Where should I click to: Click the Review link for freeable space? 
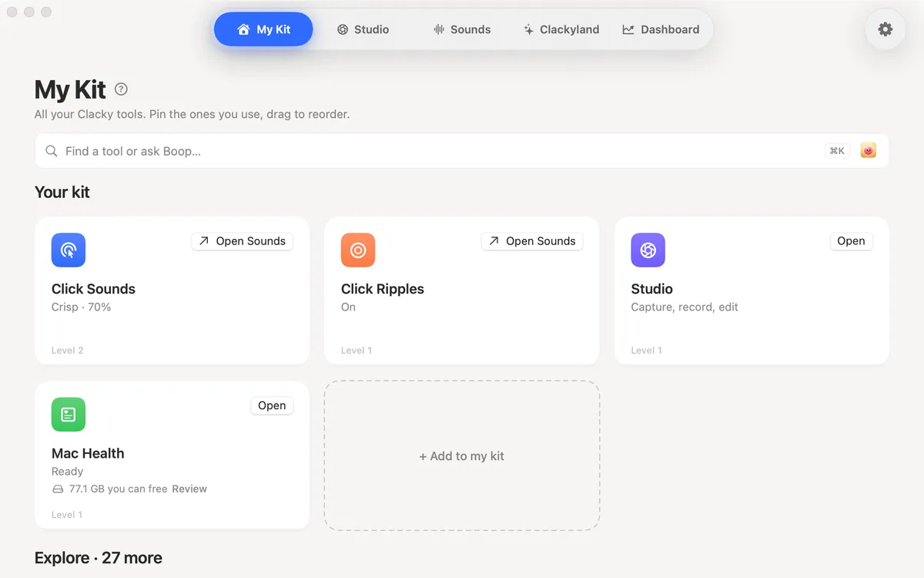point(189,489)
